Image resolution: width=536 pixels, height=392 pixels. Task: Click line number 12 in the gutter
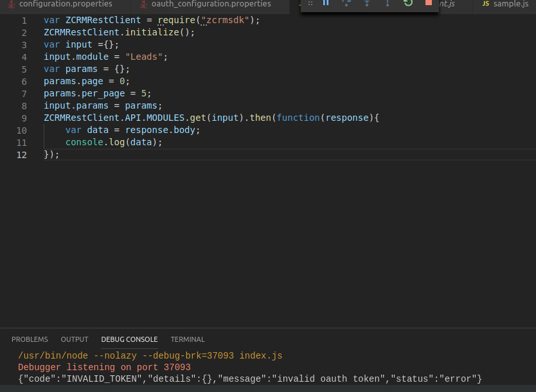point(22,155)
